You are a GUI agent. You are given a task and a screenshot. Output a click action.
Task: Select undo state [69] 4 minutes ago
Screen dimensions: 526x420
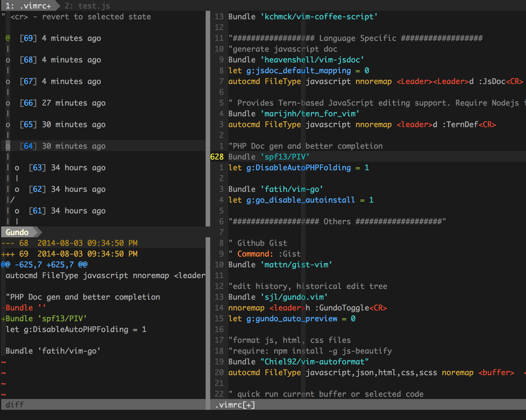point(60,38)
